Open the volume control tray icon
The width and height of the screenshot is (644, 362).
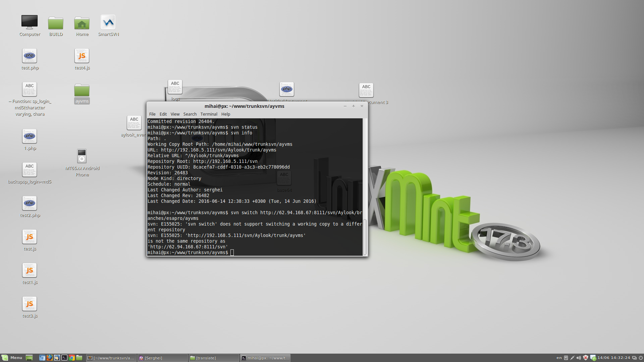(579, 358)
